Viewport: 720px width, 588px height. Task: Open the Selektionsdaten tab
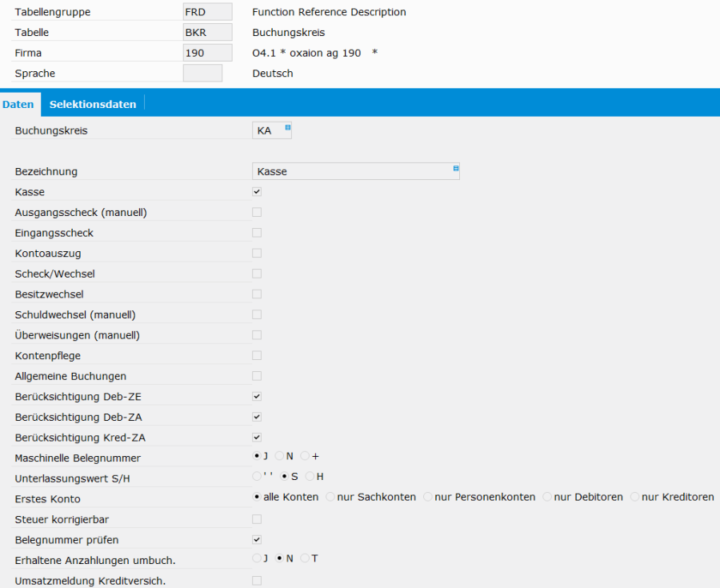click(93, 104)
